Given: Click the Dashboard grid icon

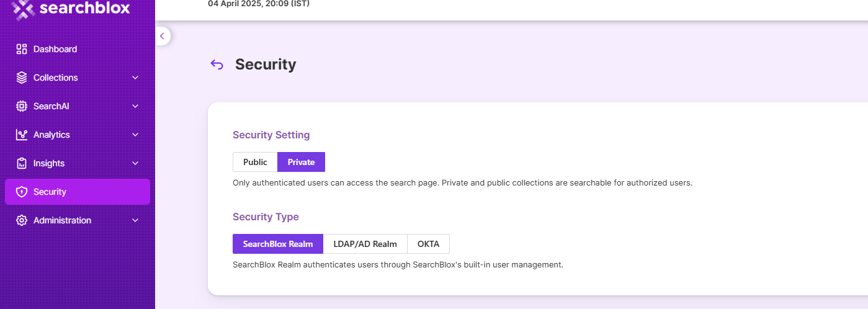Looking at the screenshot, I should (22, 49).
